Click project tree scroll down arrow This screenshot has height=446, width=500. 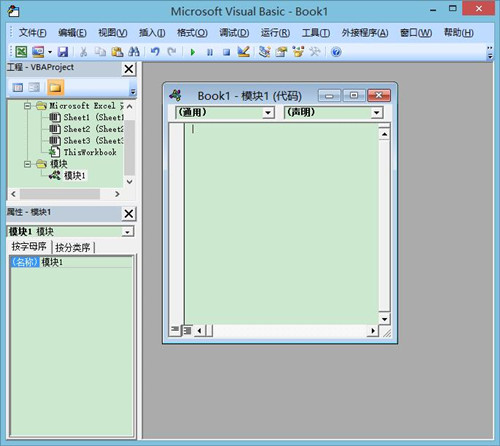point(130,182)
